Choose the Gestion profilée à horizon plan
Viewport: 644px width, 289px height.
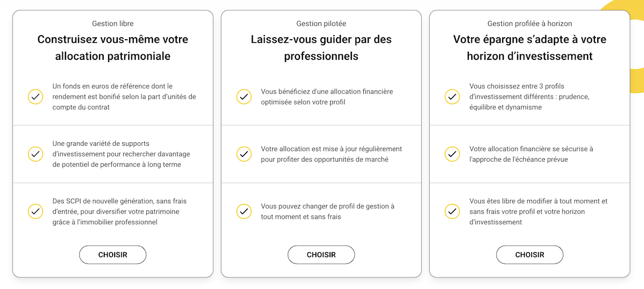(530, 255)
